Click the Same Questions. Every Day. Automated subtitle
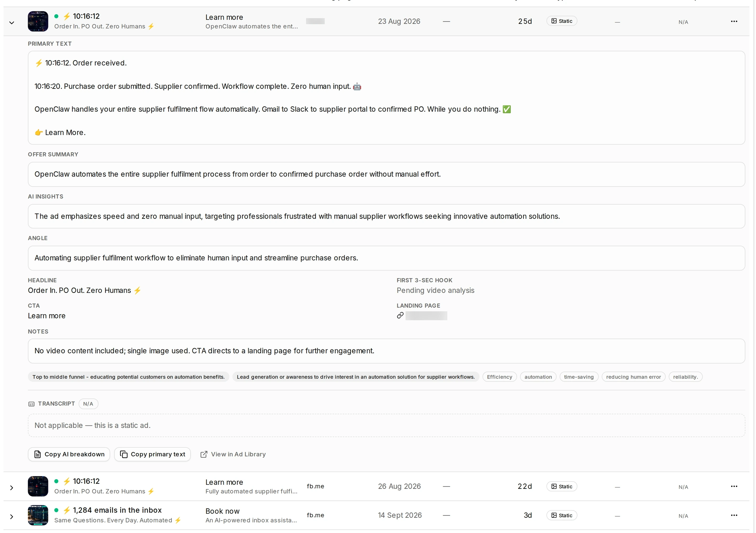Viewport: 756px width, 533px height. click(118, 520)
